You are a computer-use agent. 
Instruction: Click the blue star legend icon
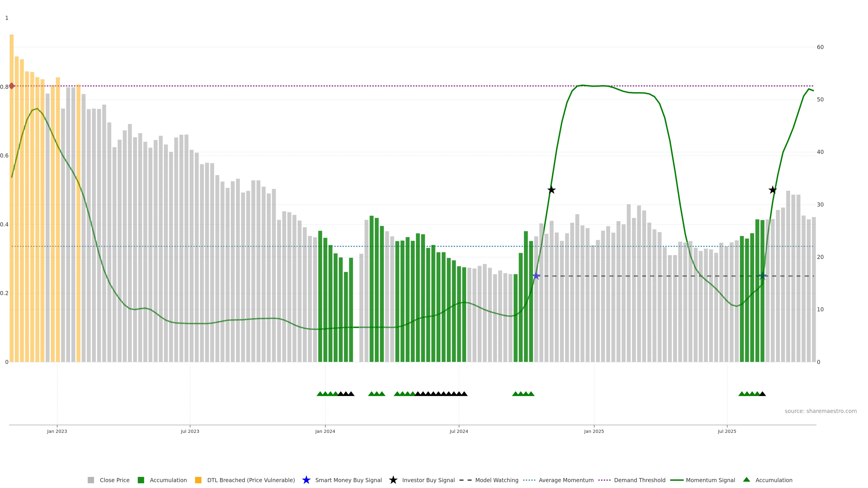coord(306,480)
